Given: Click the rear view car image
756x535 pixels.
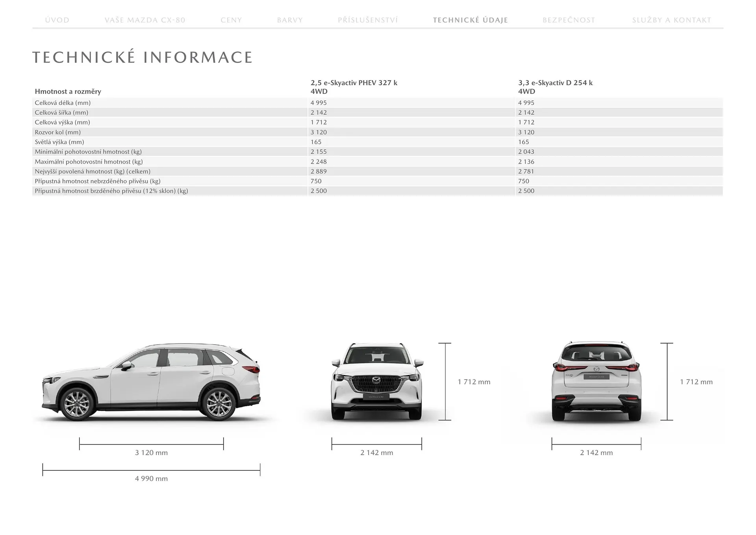Looking at the screenshot, I should click(x=596, y=381).
